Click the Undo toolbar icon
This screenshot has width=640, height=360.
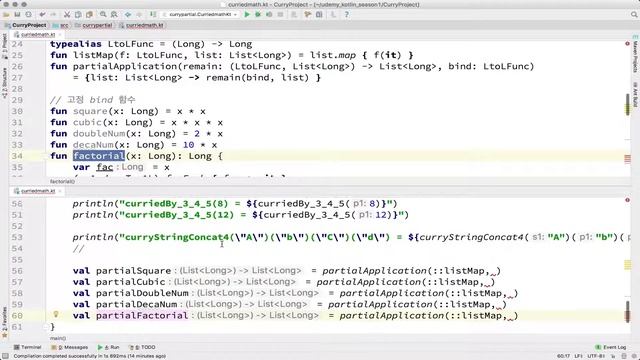42,15
